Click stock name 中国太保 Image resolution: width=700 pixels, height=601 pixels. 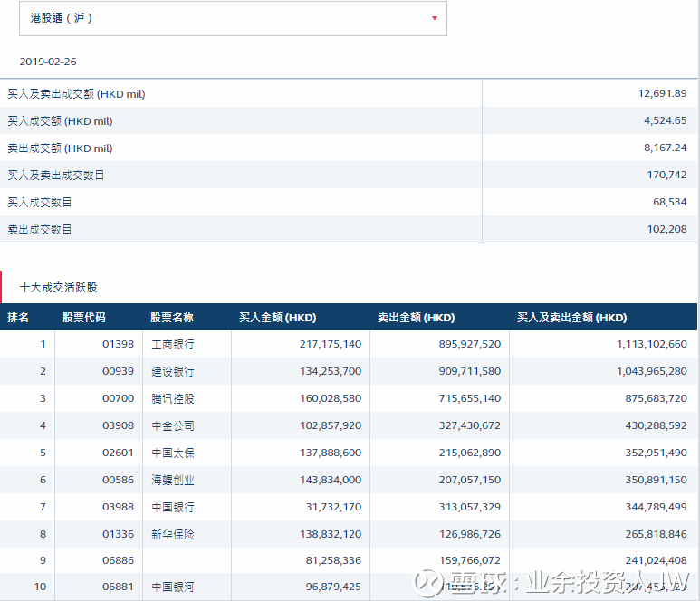pyautogui.click(x=173, y=453)
